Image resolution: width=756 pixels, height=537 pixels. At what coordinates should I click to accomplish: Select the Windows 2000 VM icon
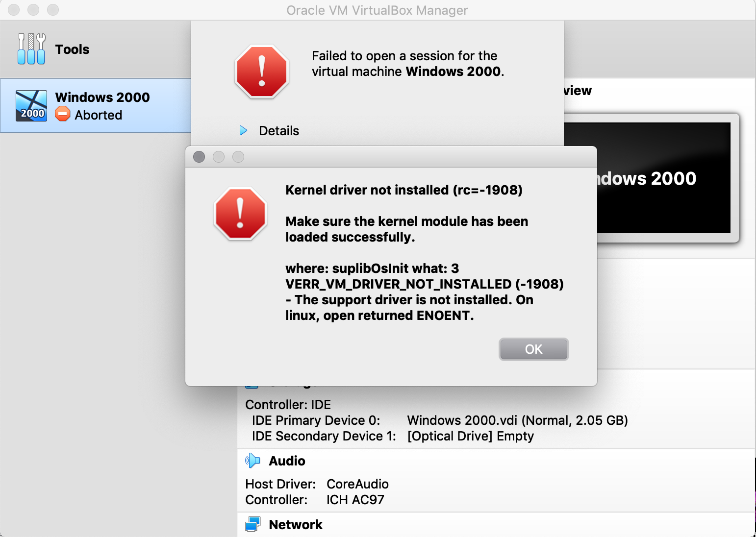31,105
